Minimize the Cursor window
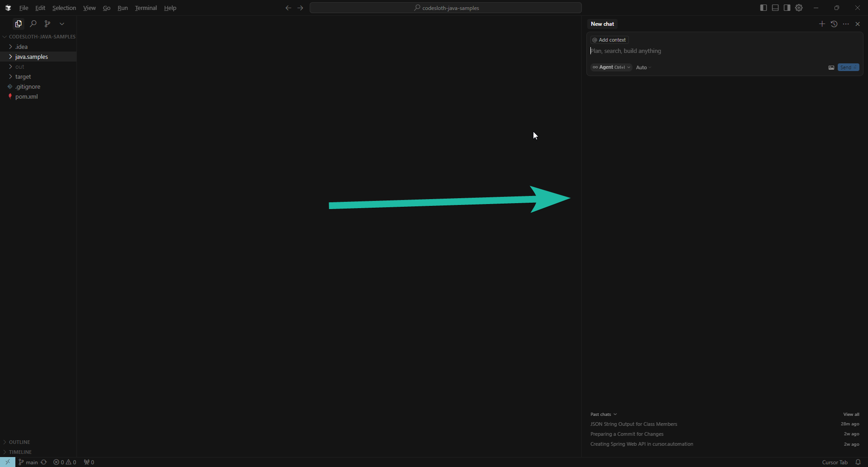This screenshot has height=467, width=868. click(816, 8)
